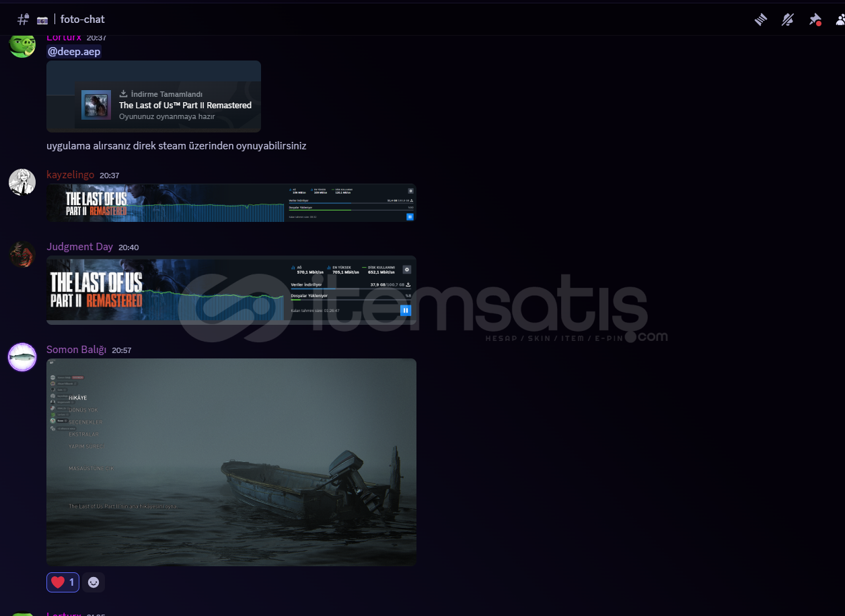Open Judgment Day's profile avatar
This screenshot has height=616, width=845.
[22, 254]
